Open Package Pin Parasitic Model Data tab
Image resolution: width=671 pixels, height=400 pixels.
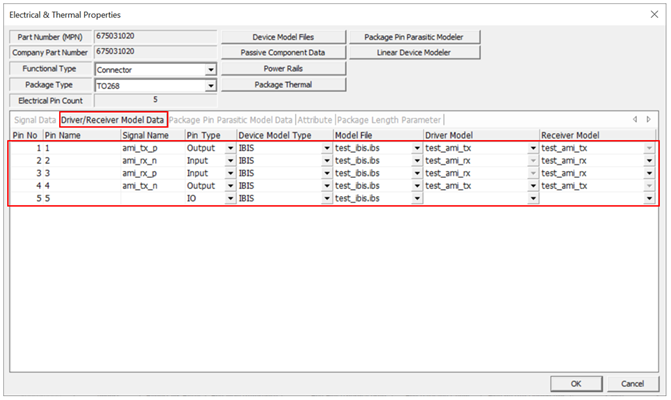[x=231, y=120]
